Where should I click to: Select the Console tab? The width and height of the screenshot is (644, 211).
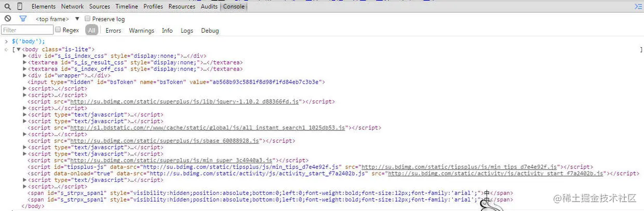tap(234, 7)
